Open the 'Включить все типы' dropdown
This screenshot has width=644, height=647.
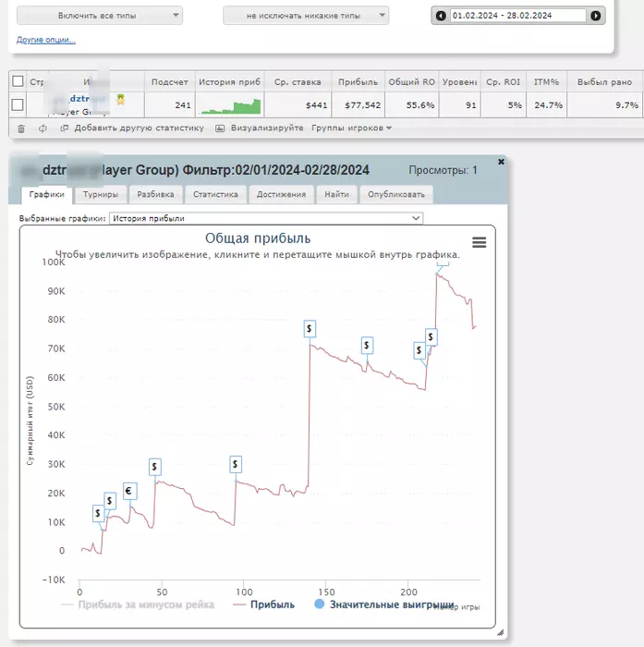click(100, 16)
